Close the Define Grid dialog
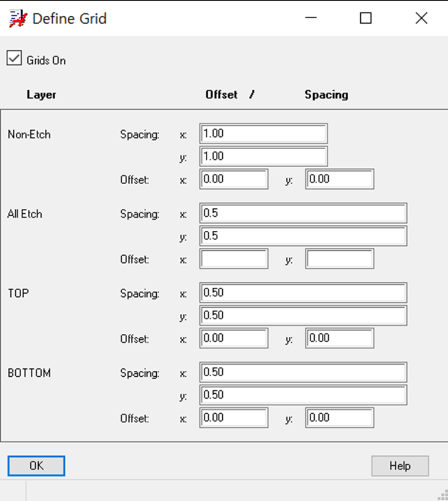448x501 pixels. 421,18
